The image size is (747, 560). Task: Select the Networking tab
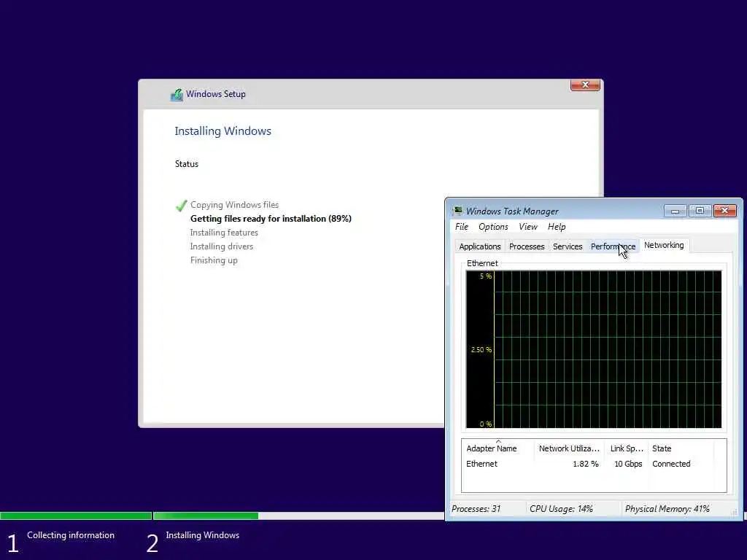(x=664, y=245)
